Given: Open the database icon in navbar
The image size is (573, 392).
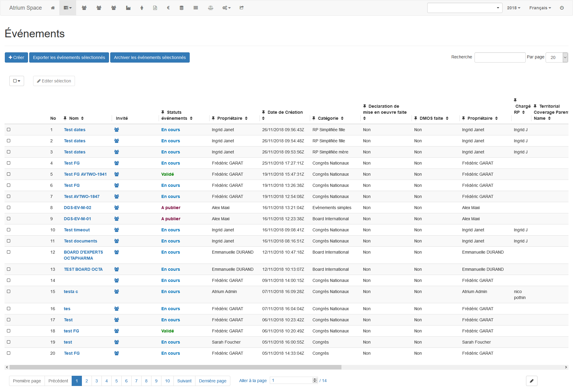Looking at the screenshot, I should tap(182, 8).
